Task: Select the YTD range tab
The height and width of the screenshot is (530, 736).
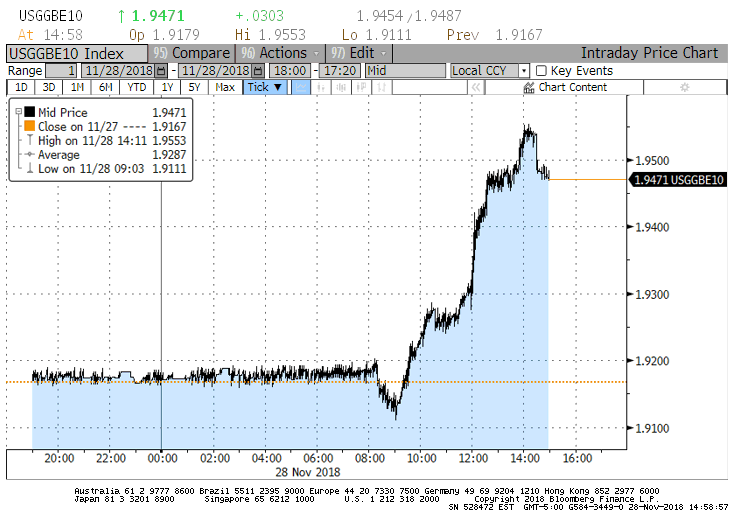Action: coord(137,87)
